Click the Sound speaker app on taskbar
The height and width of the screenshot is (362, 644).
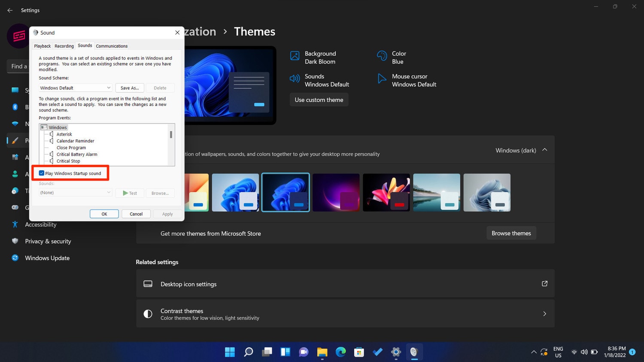pyautogui.click(x=414, y=352)
